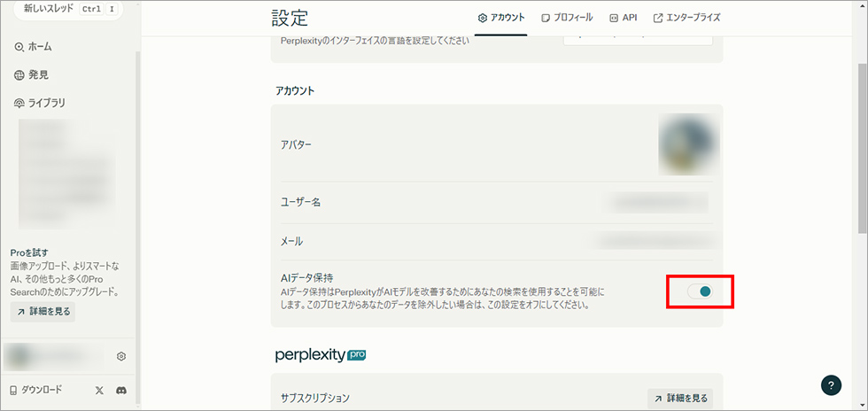Screen dimensions: 868x411
Task: Click the AIデータ保持 heading text
Action: coord(306,277)
